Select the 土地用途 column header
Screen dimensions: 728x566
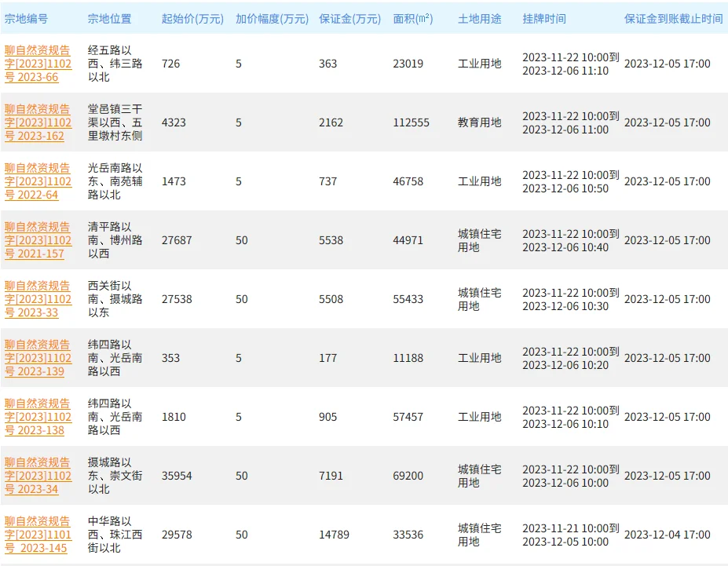(x=479, y=18)
